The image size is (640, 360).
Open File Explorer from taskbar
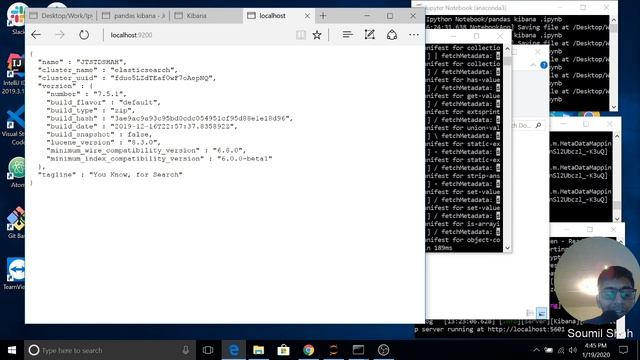tap(258, 350)
